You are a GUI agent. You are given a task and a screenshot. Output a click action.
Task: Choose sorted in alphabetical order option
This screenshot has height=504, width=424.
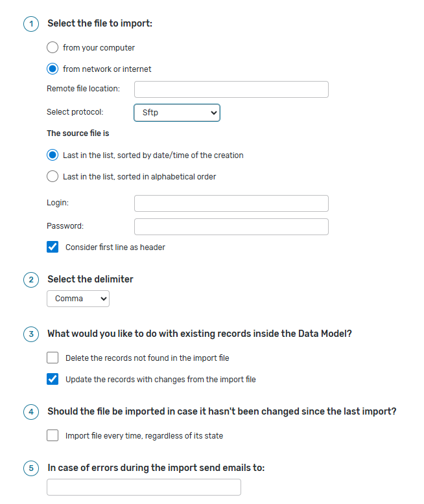53,176
